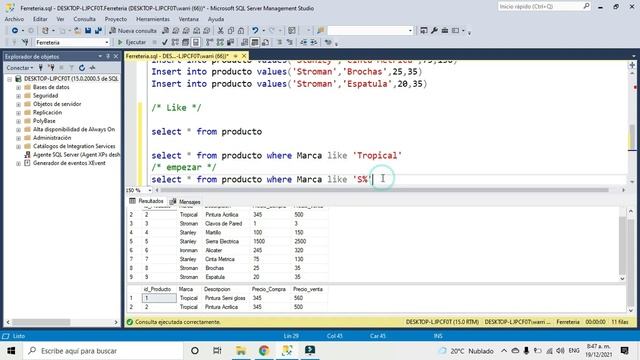Image resolution: width=640 pixels, height=360 pixels.
Task: Open the Archivo menu
Action: (14, 19)
